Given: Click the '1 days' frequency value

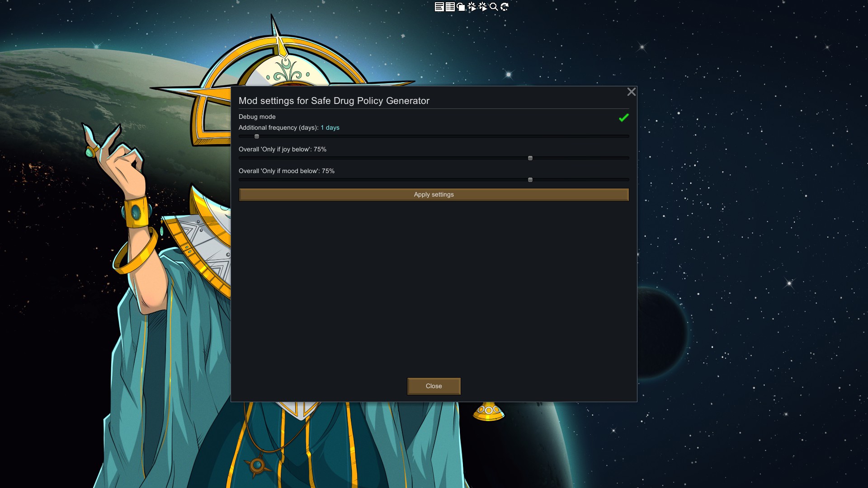Looking at the screenshot, I should coord(330,128).
